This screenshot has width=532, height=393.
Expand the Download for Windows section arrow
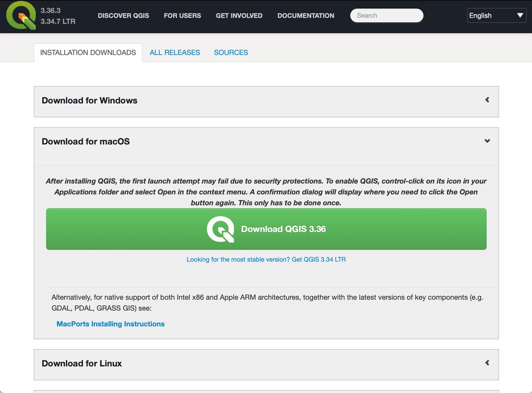(x=487, y=100)
